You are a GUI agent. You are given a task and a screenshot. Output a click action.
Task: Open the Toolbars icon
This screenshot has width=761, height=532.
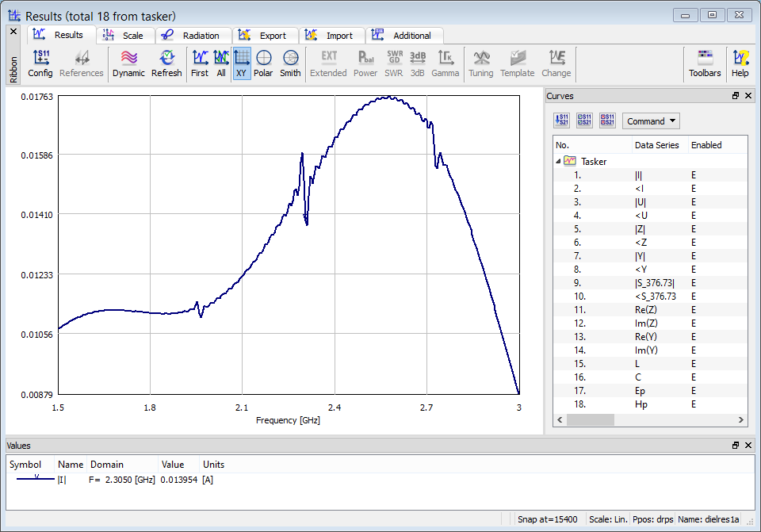coord(705,63)
